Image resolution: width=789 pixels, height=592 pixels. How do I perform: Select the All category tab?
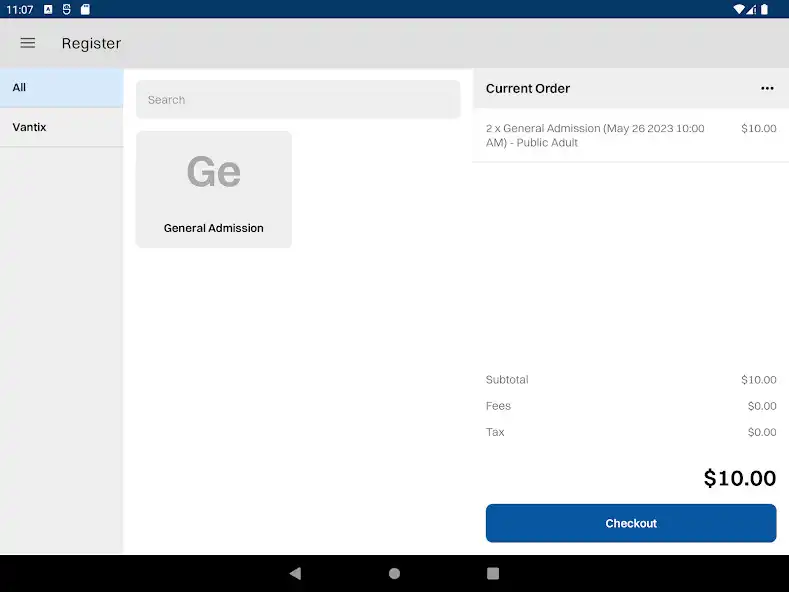click(61, 88)
